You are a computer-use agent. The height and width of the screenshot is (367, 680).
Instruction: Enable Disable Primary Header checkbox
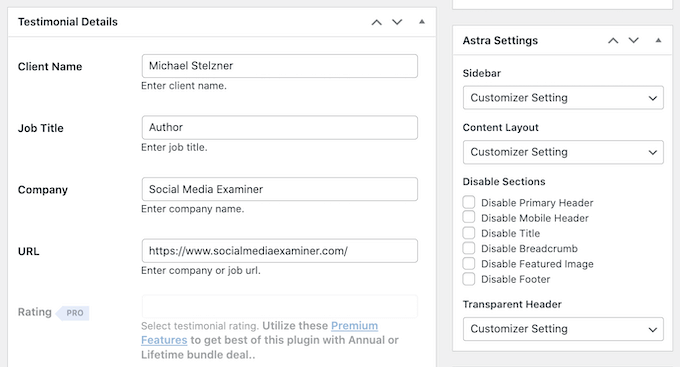point(468,202)
